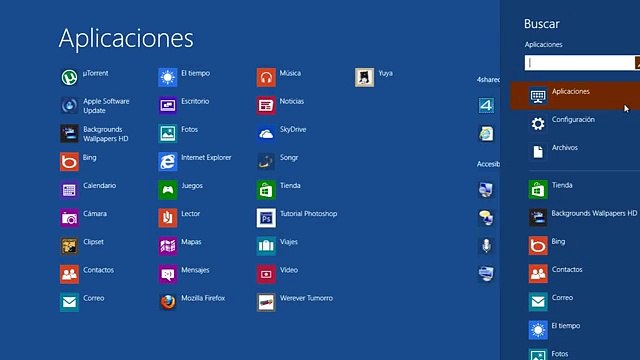Click the Internet Explorer label text
This screenshot has width=640, height=360.
point(206,158)
